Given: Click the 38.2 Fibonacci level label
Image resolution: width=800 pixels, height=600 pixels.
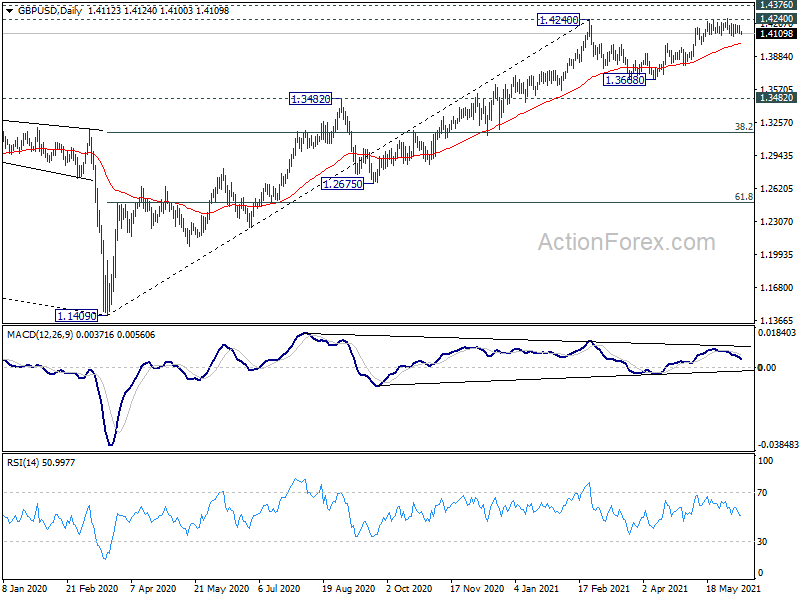Looking at the screenshot, I should click(743, 127).
